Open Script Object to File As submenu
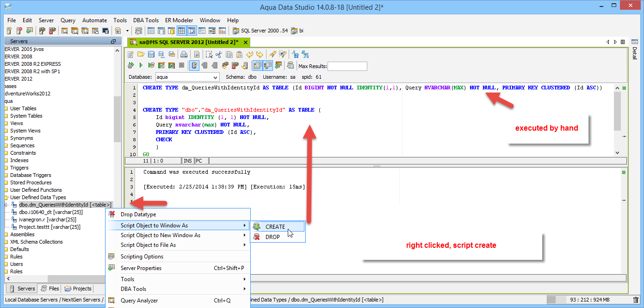Image resolution: width=644 pixels, height=308 pixels. 178,245
